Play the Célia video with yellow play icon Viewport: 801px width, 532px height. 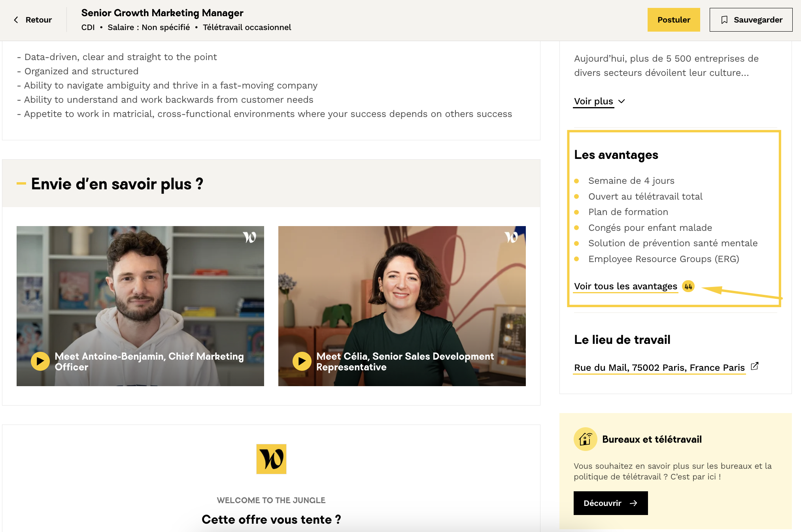[302, 361]
